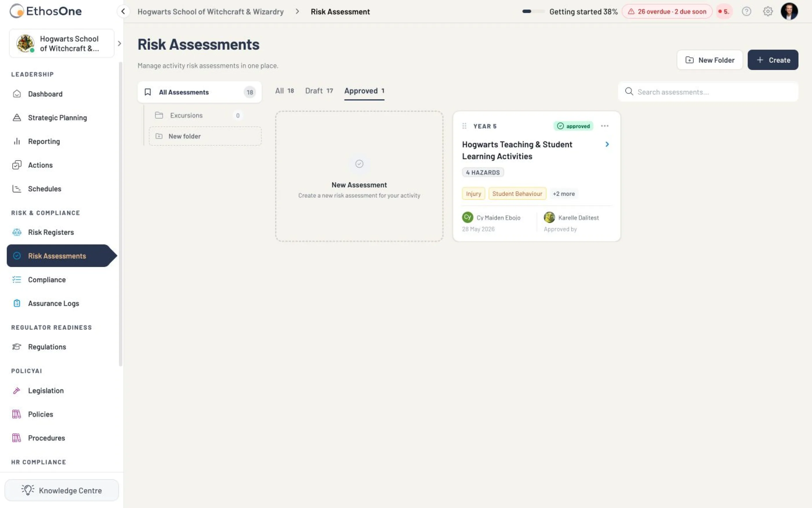The height and width of the screenshot is (508, 812).
Task: Open the user profile avatar
Action: [789, 11]
